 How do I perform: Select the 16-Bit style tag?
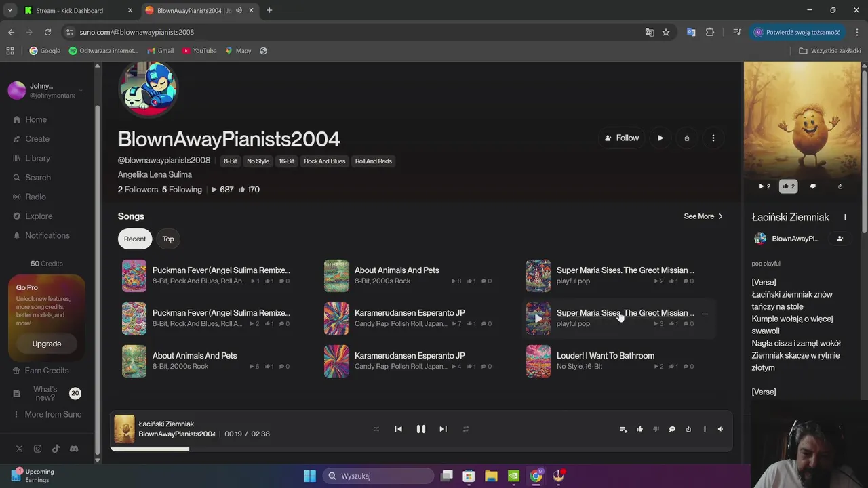[287, 161]
